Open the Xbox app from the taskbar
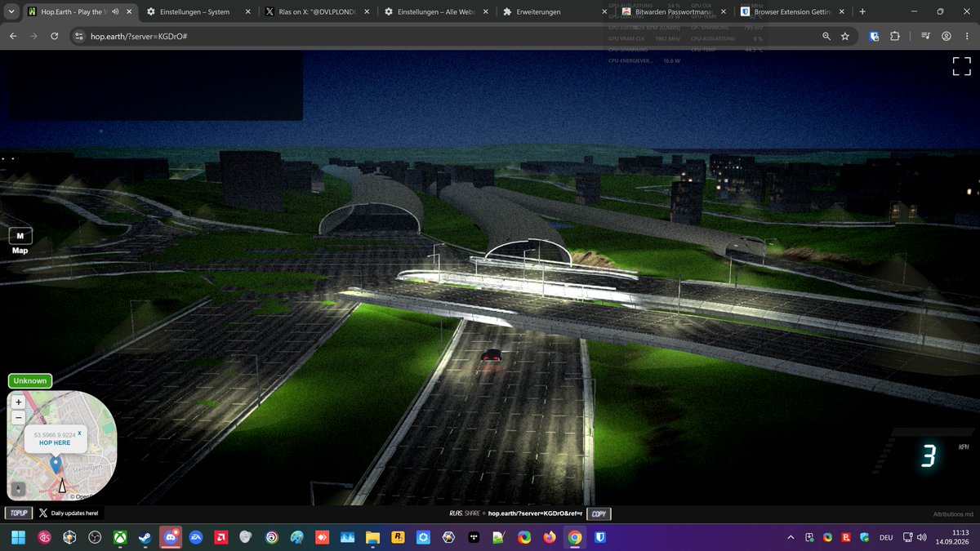The image size is (980, 551). (x=120, y=537)
